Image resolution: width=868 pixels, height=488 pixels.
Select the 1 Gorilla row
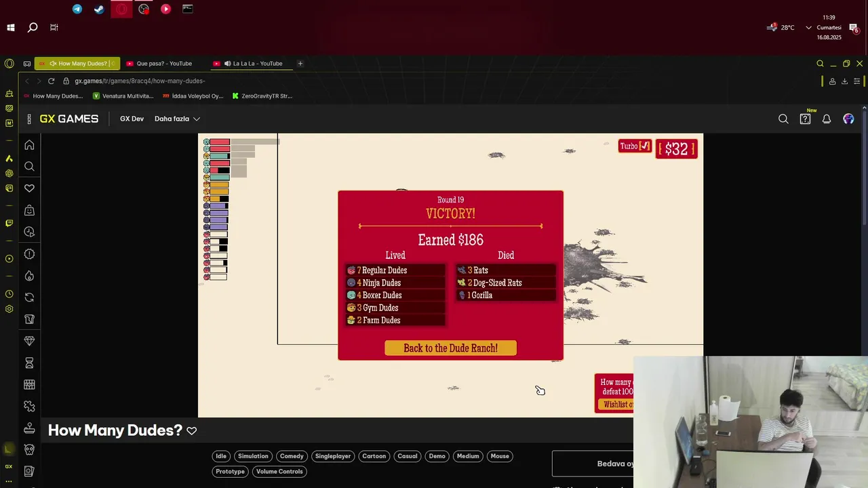(x=506, y=296)
